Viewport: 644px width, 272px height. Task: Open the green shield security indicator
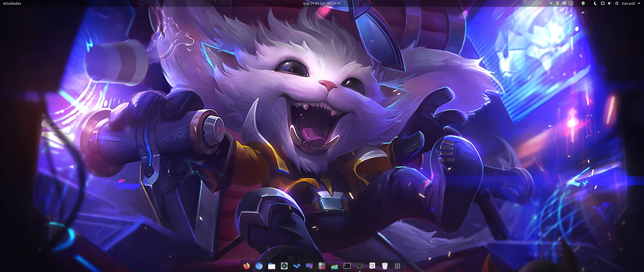tap(583, 4)
